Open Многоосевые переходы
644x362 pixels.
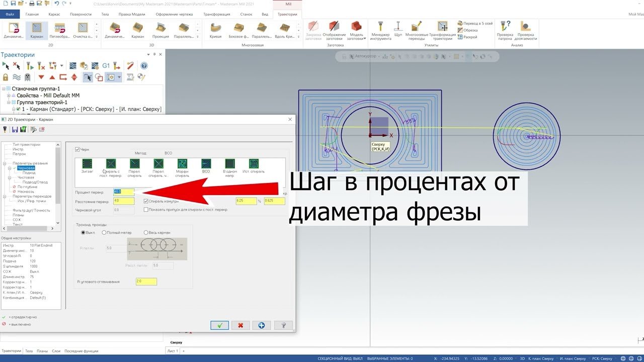click(417, 31)
